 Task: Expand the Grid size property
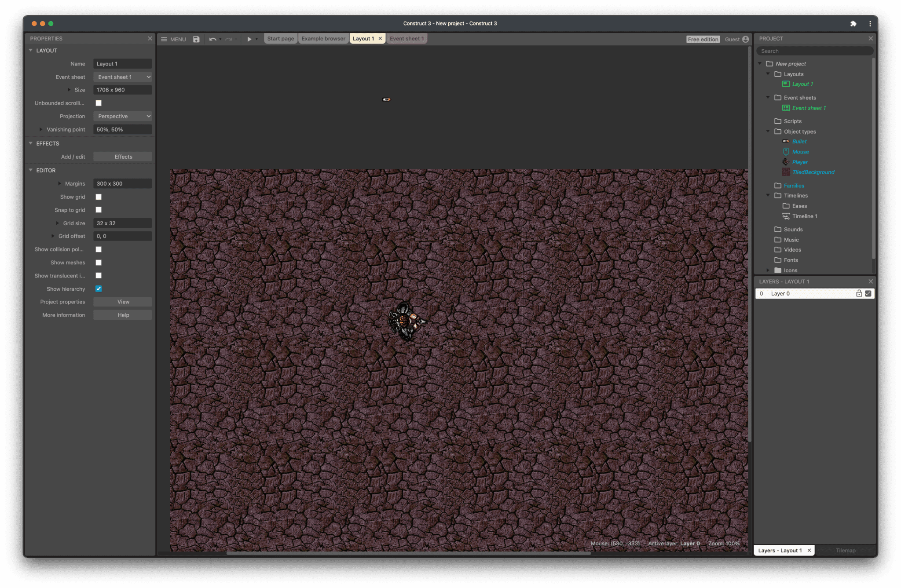(57, 223)
